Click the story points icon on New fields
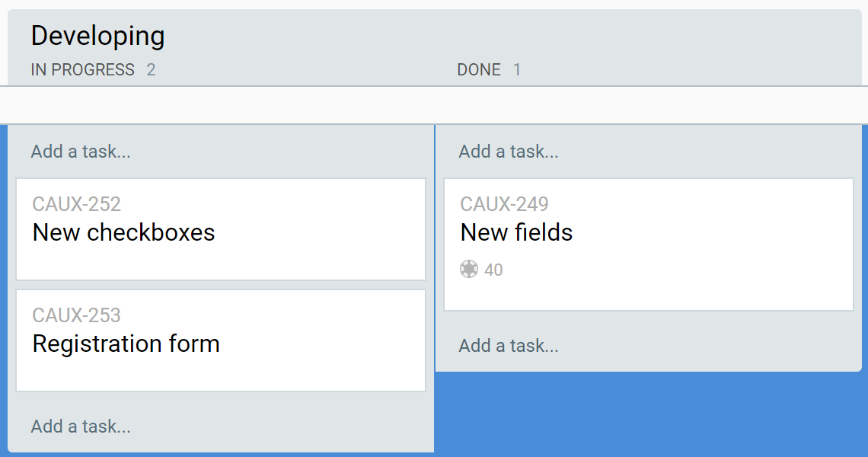The image size is (868, 457). (469, 270)
